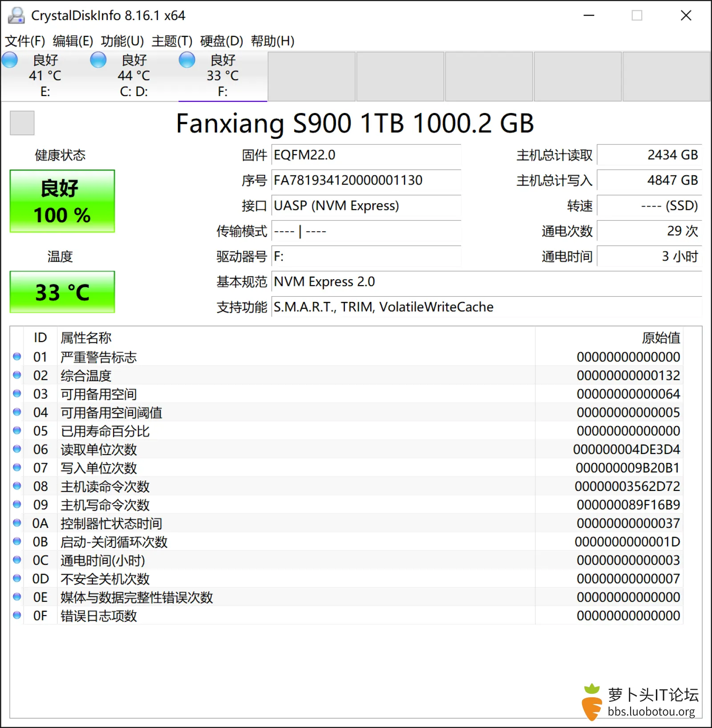Select the 已用寿命百分比 attribute row

[x=347, y=430]
